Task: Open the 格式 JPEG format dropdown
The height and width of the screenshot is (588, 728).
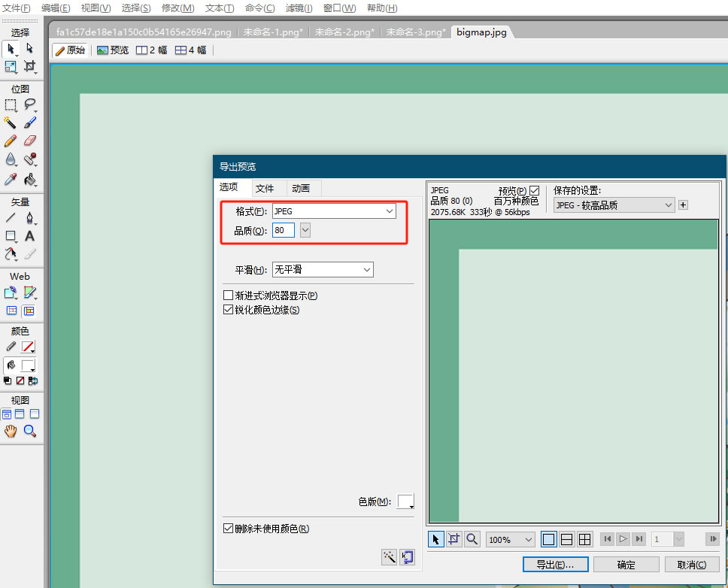Action: coord(334,212)
